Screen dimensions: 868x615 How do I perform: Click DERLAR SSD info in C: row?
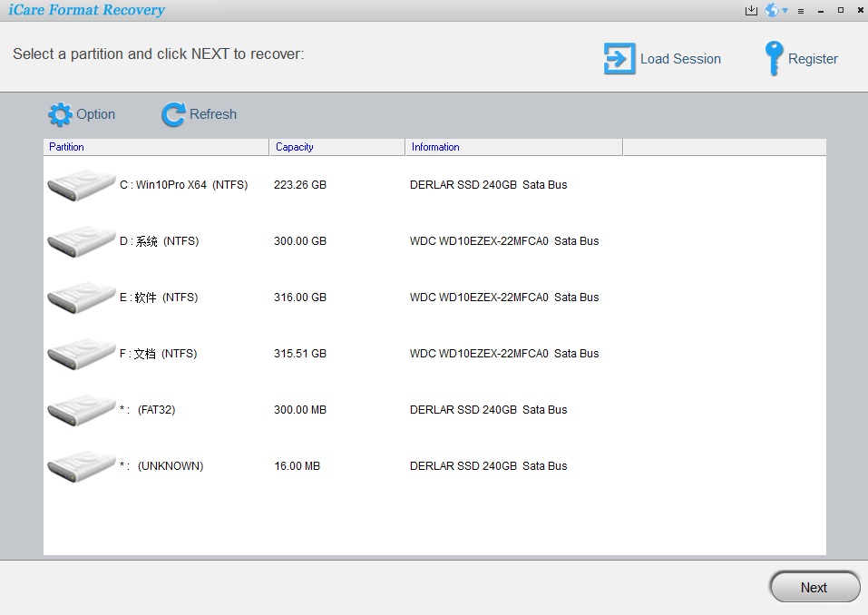click(488, 185)
